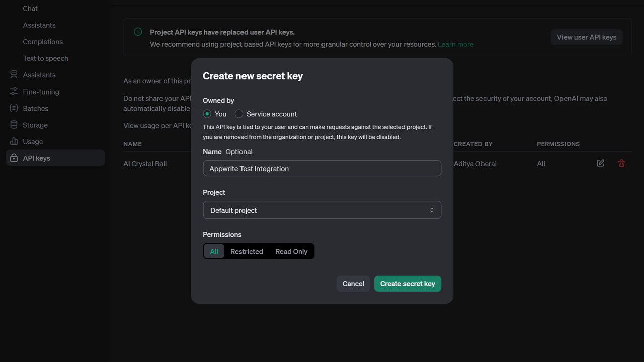The height and width of the screenshot is (362, 644).
Task: Go to Usage page
Action: (33, 141)
